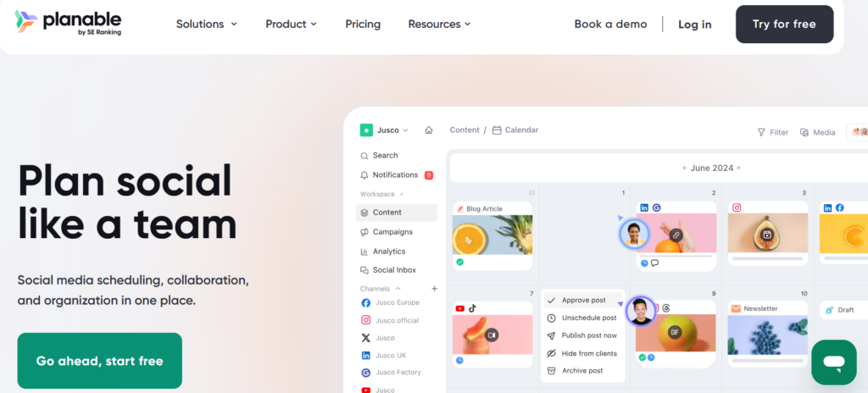Screen dimensions: 868x393
Task: Select Hide from clients
Action: pyautogui.click(x=583, y=353)
